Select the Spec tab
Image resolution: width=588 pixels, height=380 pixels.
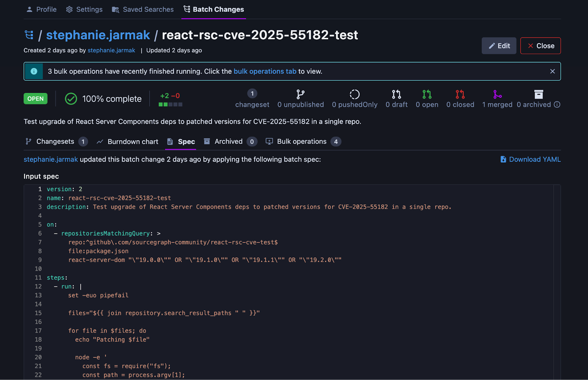(181, 142)
